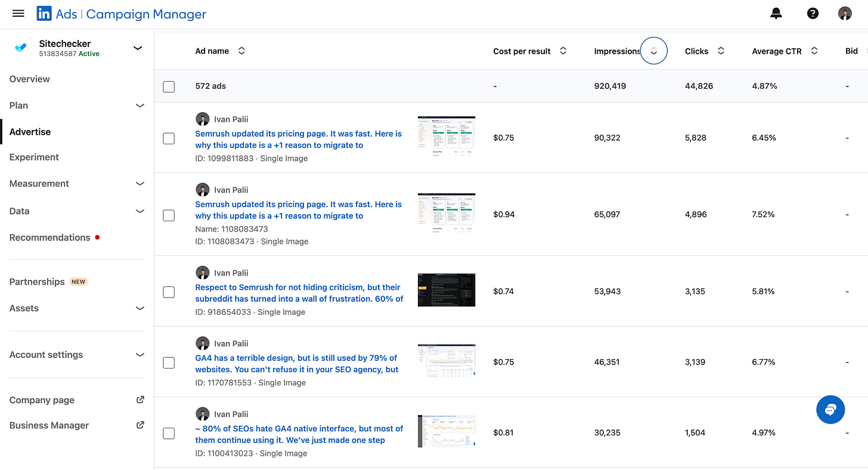
Task: Check the ad with ID 1100413023
Action: click(169, 433)
